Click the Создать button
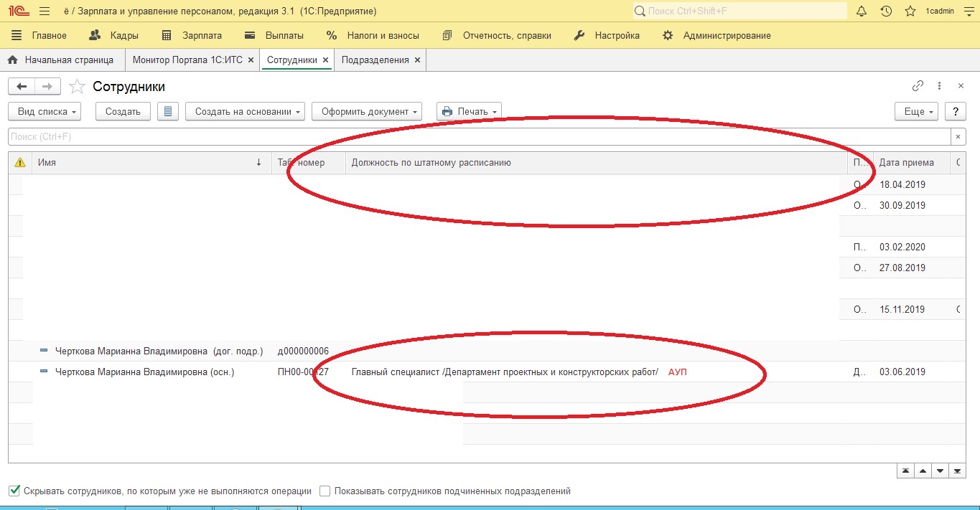 click(123, 111)
